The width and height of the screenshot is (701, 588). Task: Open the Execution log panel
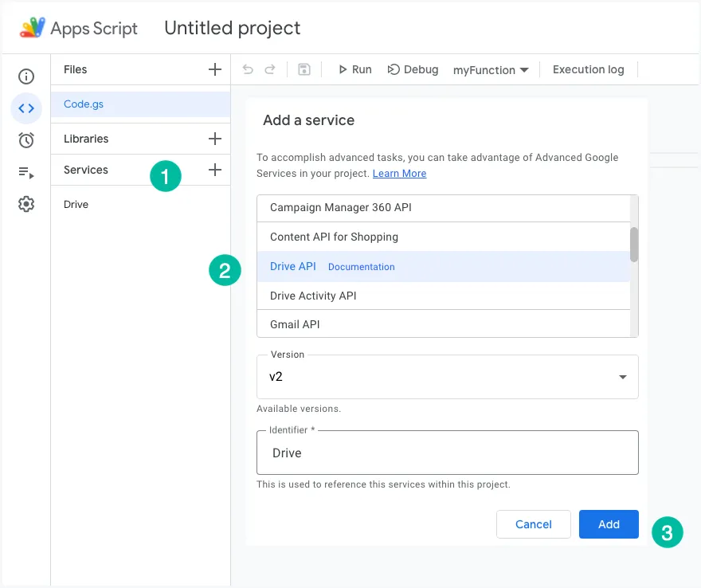pyautogui.click(x=588, y=69)
